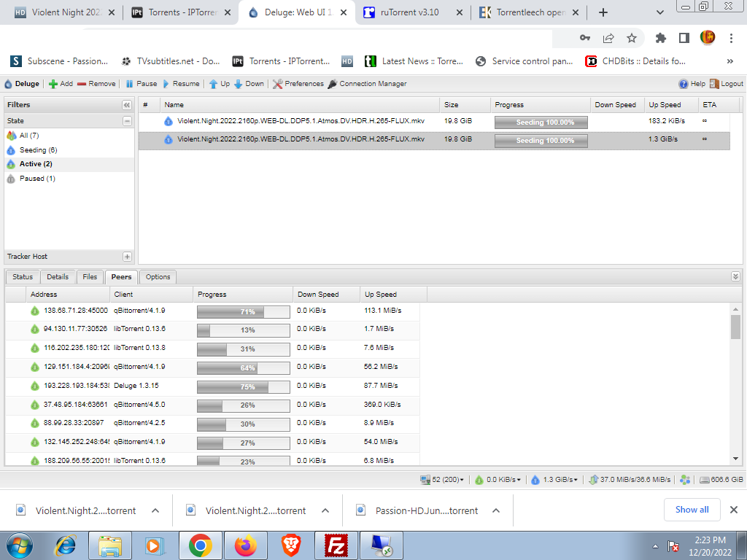
Task: Click the share page icon
Action: click(608, 38)
